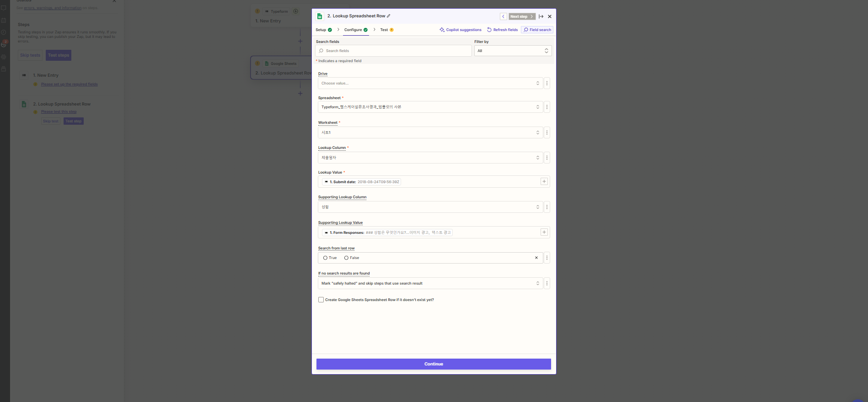Open Google Sheets Lookup node on canvas

pos(281,68)
